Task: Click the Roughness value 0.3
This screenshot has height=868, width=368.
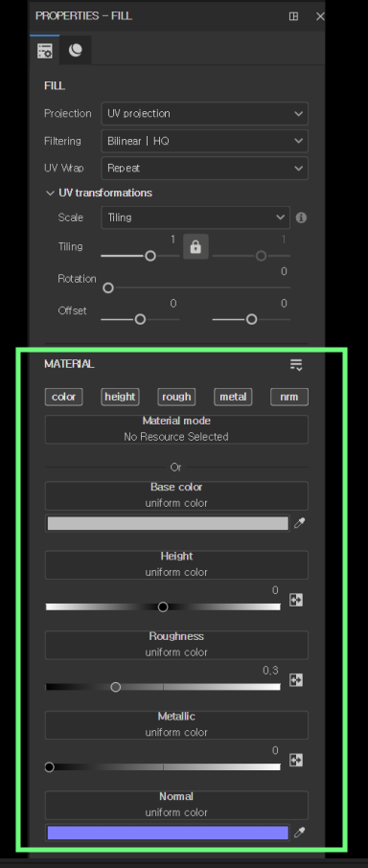Action: [x=270, y=671]
